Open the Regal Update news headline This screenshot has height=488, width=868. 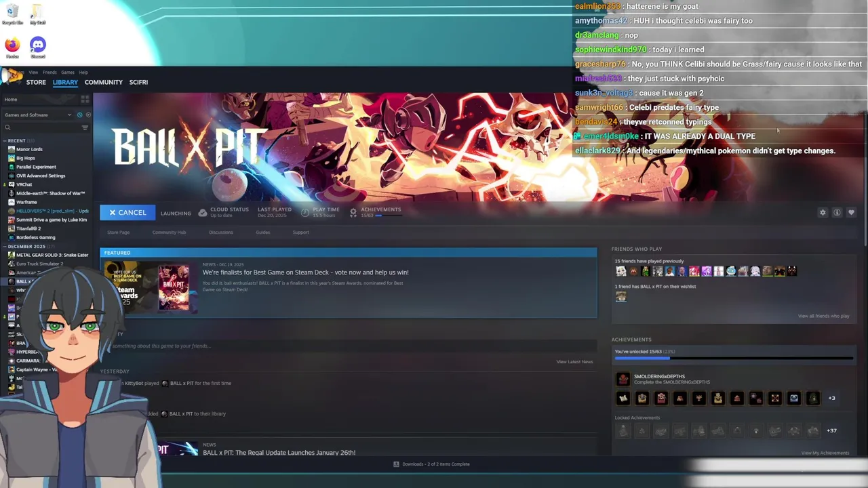coord(279,453)
